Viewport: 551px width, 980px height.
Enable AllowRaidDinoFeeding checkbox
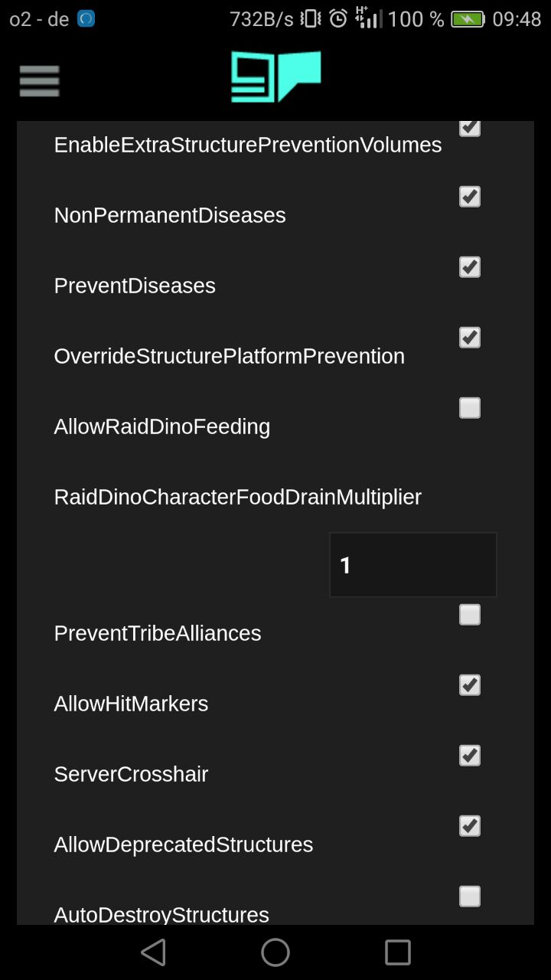coord(470,408)
